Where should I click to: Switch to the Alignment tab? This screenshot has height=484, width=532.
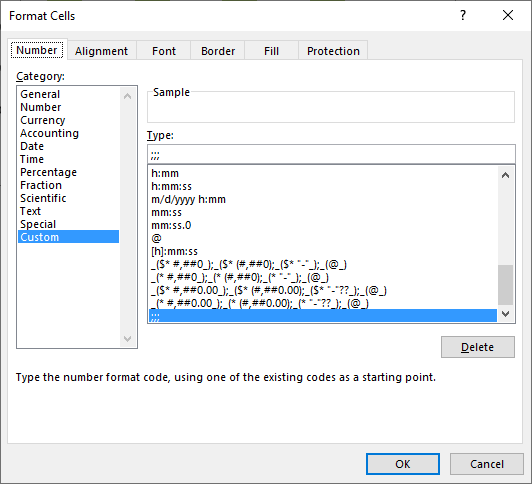coord(101,51)
